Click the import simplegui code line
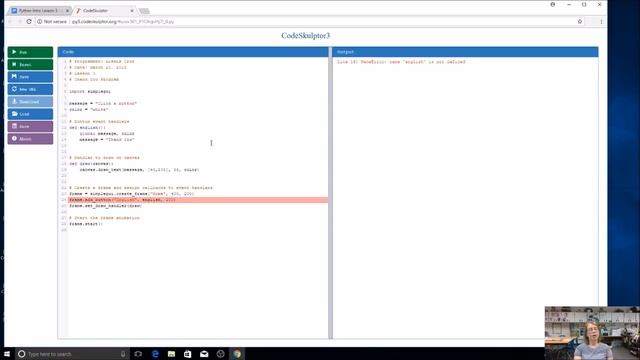The height and width of the screenshot is (360, 640). tap(90, 91)
